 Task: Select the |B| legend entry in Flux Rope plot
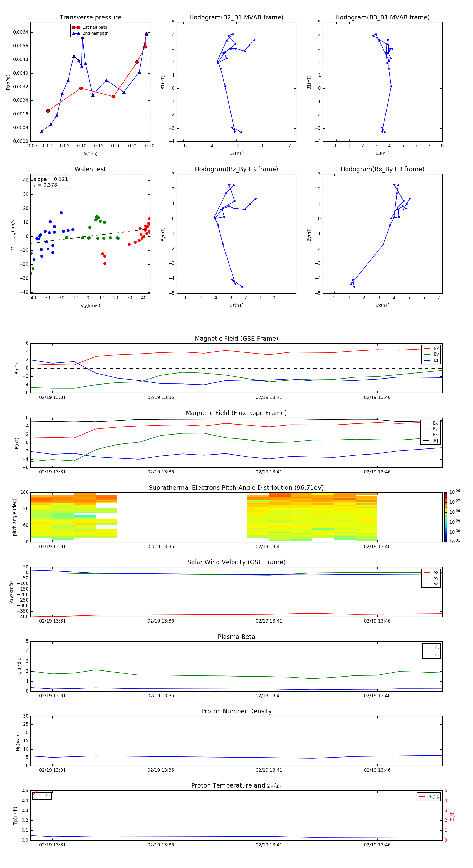pos(431,441)
